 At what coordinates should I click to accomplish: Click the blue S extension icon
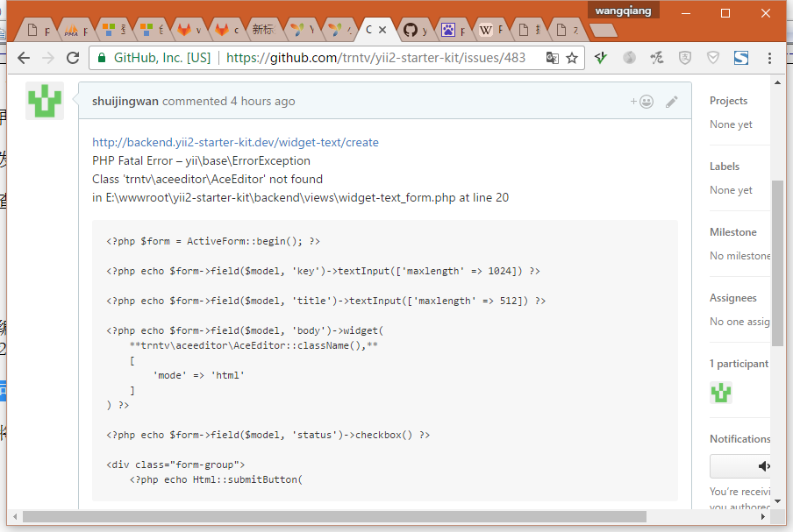(740, 58)
